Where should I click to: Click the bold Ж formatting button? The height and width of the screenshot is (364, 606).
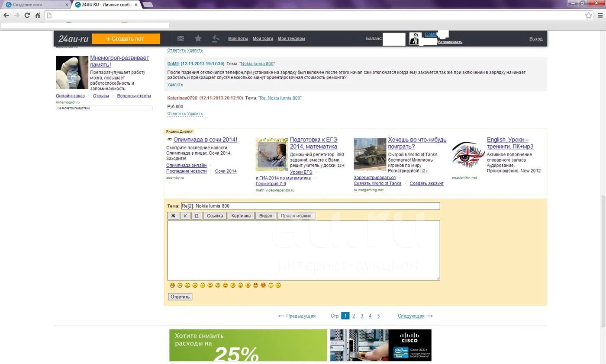[x=173, y=216]
